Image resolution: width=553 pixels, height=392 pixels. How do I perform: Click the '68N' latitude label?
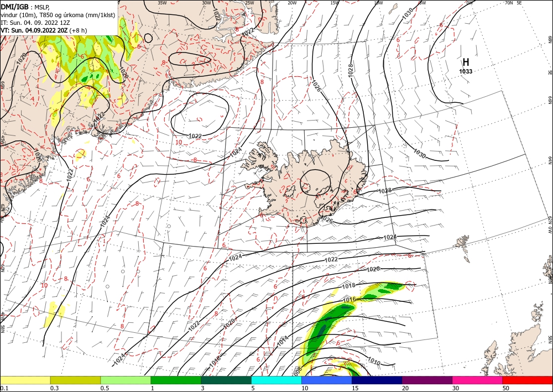point(550,39)
